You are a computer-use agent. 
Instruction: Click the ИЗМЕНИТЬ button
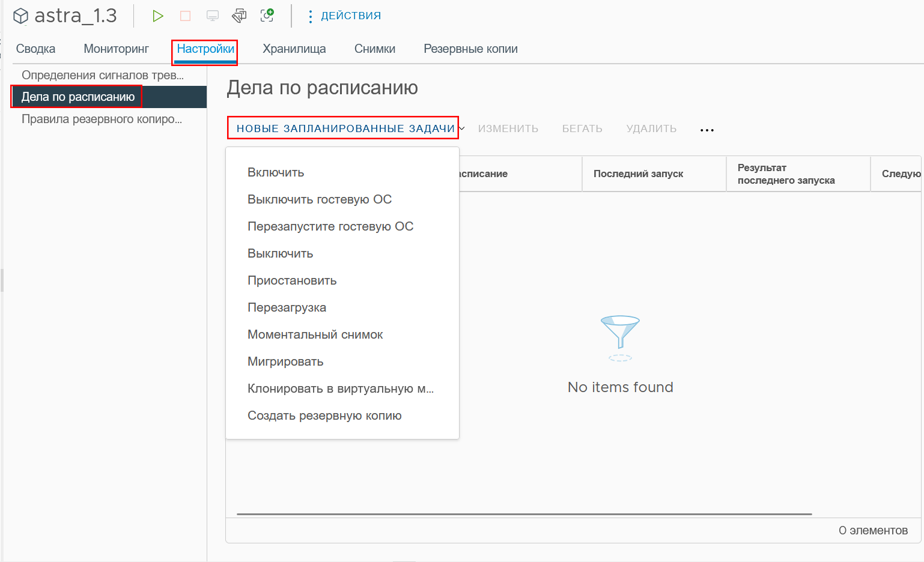pos(508,128)
